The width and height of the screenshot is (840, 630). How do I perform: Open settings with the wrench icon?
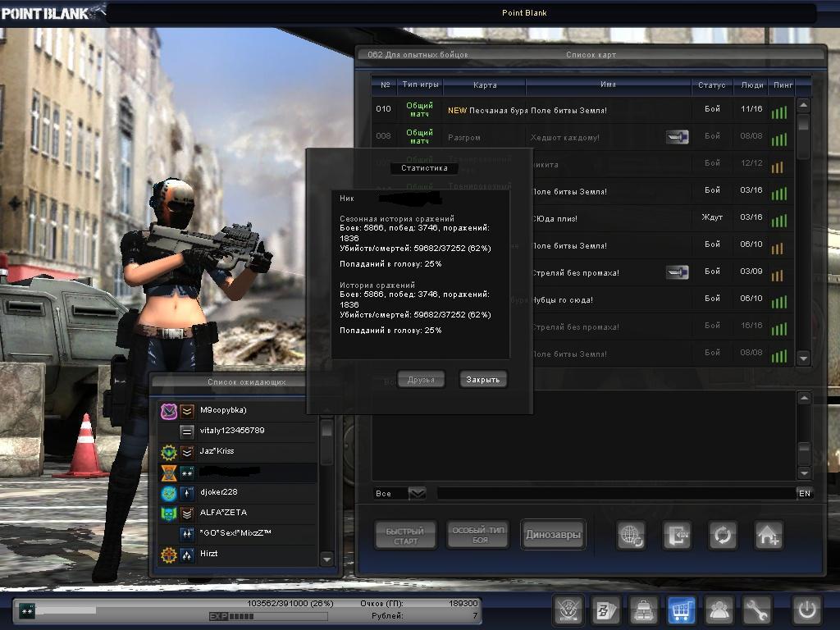tap(757, 610)
